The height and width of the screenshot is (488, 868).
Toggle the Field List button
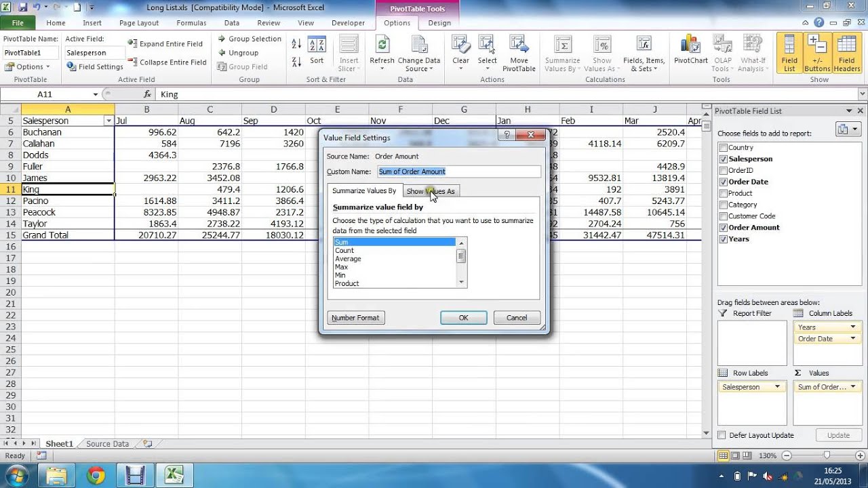pos(789,53)
